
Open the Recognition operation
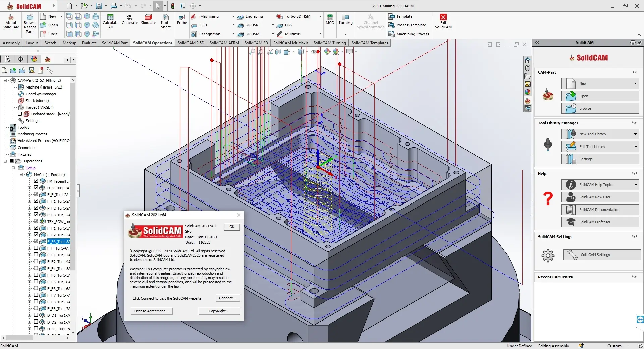pos(206,34)
